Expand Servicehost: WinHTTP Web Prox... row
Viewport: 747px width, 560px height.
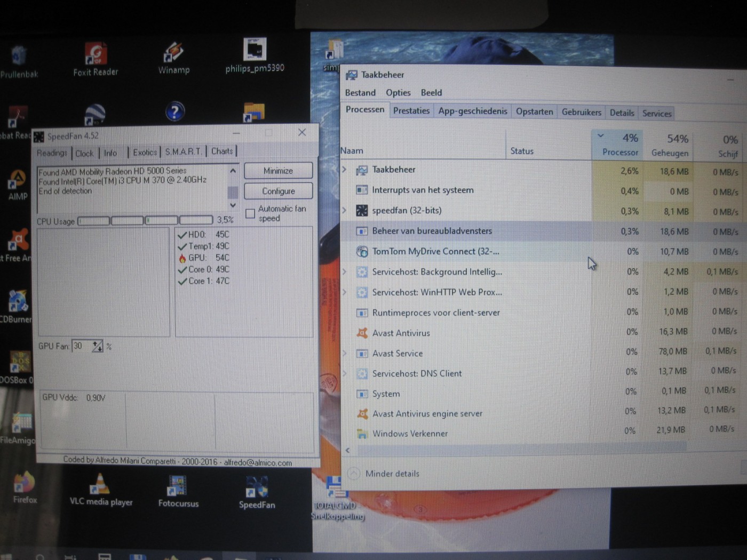(344, 292)
